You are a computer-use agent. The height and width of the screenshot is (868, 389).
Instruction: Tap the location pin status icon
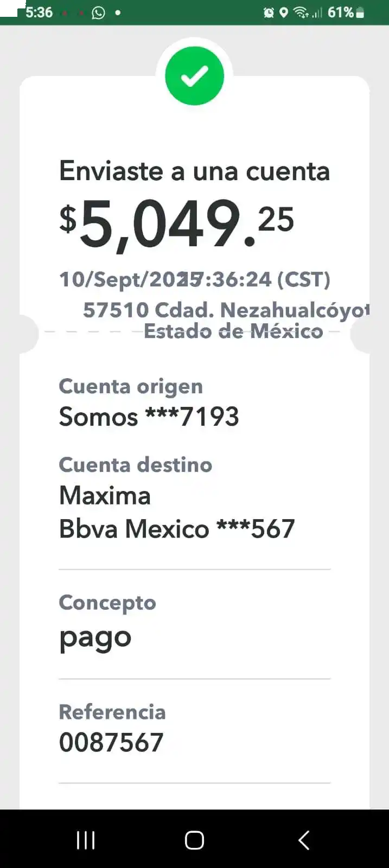pos(283,12)
